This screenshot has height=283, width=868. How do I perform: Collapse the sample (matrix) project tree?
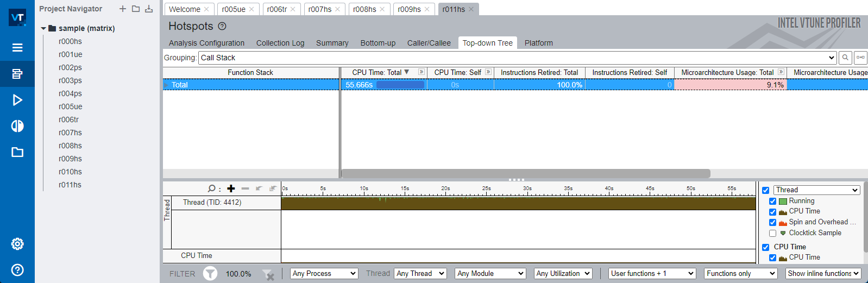43,28
